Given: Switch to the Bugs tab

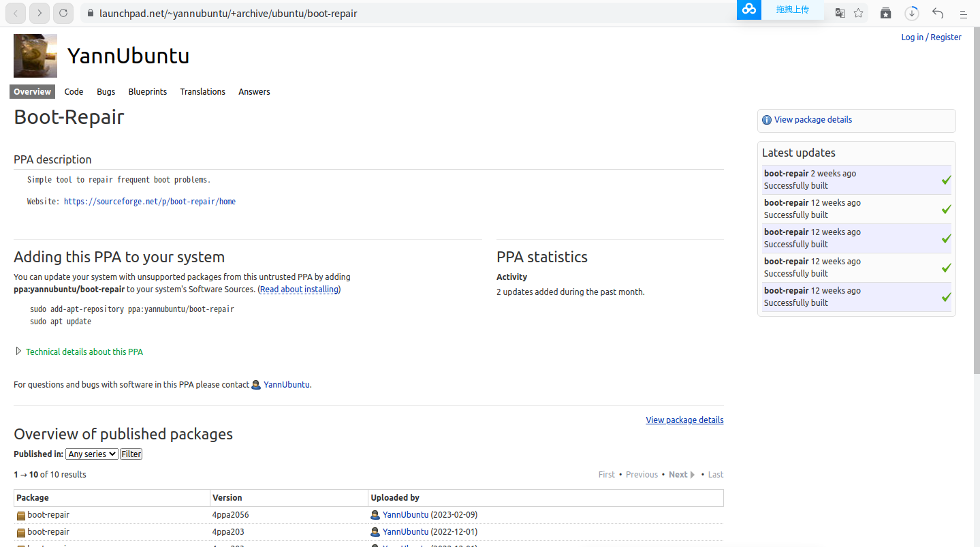Looking at the screenshot, I should [x=106, y=92].
